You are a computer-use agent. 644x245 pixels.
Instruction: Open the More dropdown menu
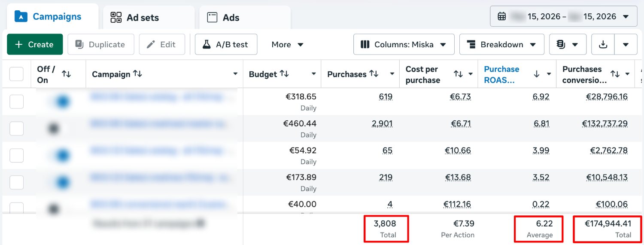pyautogui.click(x=288, y=44)
